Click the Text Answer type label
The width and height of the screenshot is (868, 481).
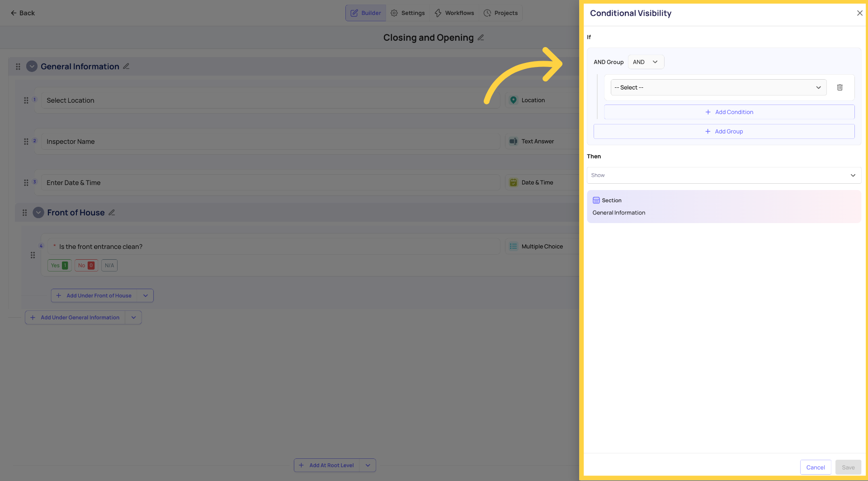[538, 141]
